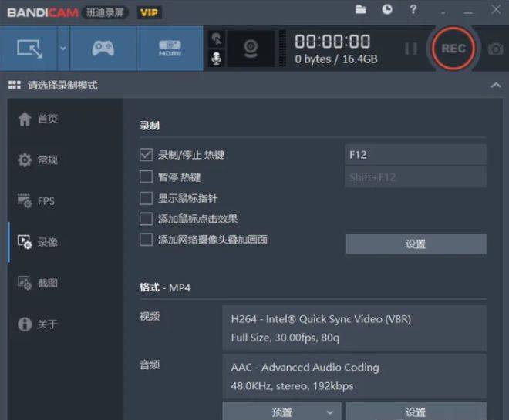
Task: Open the output folder icon
Action: coord(361,9)
